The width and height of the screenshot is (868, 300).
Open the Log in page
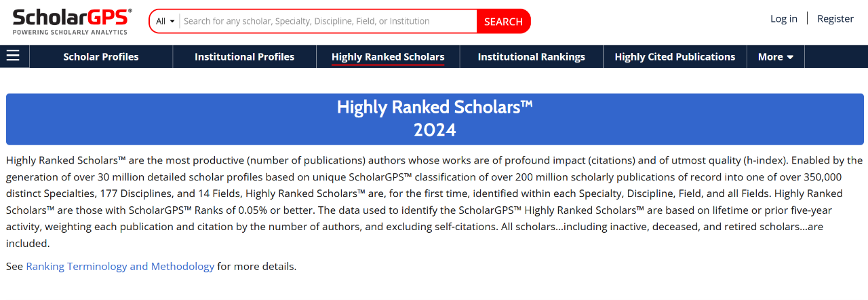click(783, 18)
